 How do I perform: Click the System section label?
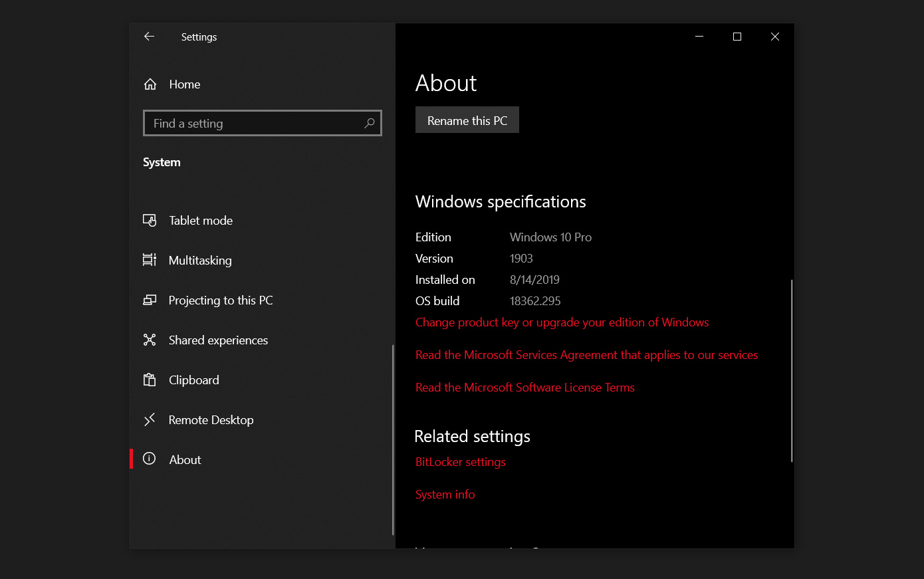(x=162, y=162)
